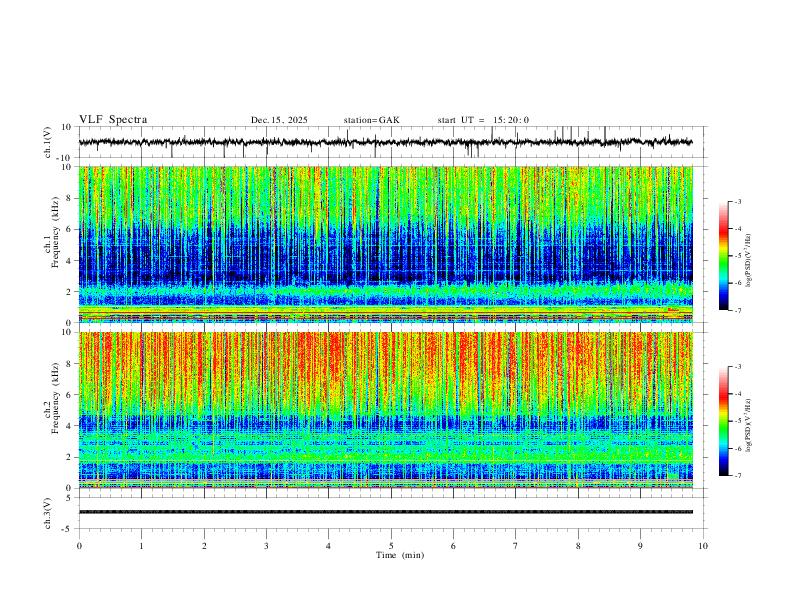This screenshot has height=612, width=792.
Task: Click the time axis tick label '8'
Action: pyautogui.click(x=578, y=546)
